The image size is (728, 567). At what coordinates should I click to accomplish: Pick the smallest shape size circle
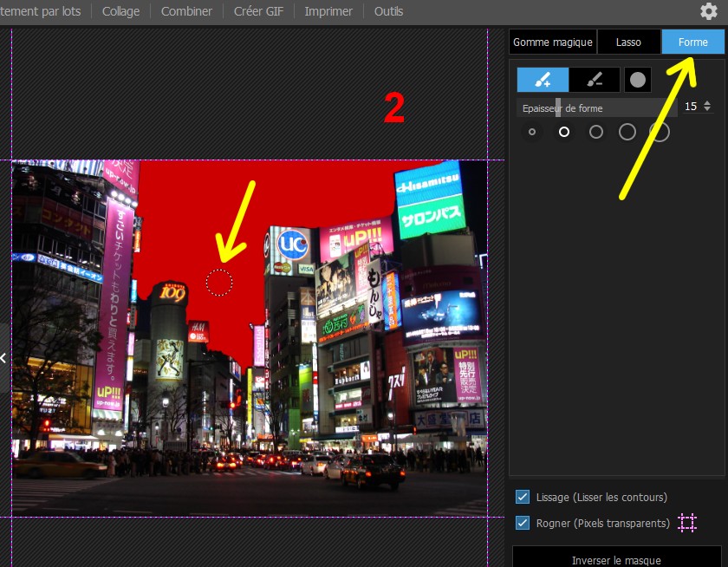[532, 132]
